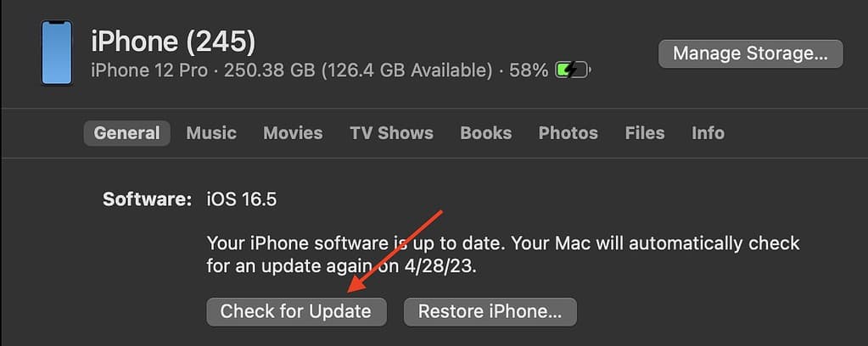This screenshot has width=868, height=346.
Task: Click the 126.4 GB Available storage text
Action: [x=406, y=70]
